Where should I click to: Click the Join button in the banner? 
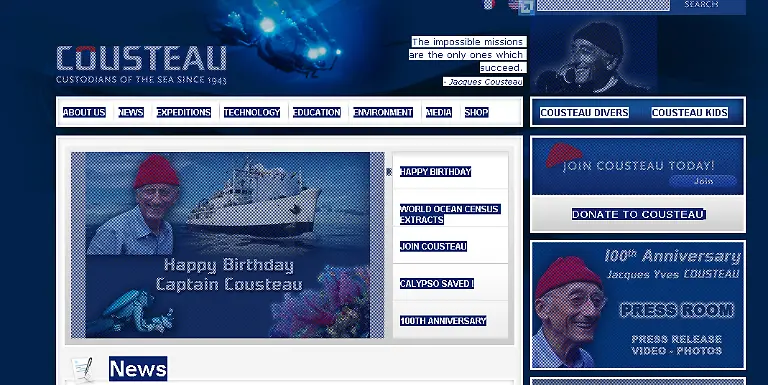703,181
